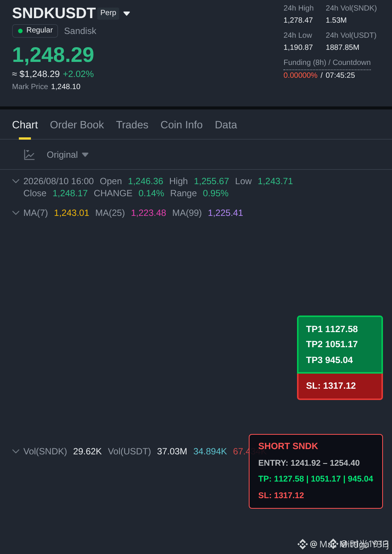
Task: Click the chart indicator icon
Action: coord(29,155)
